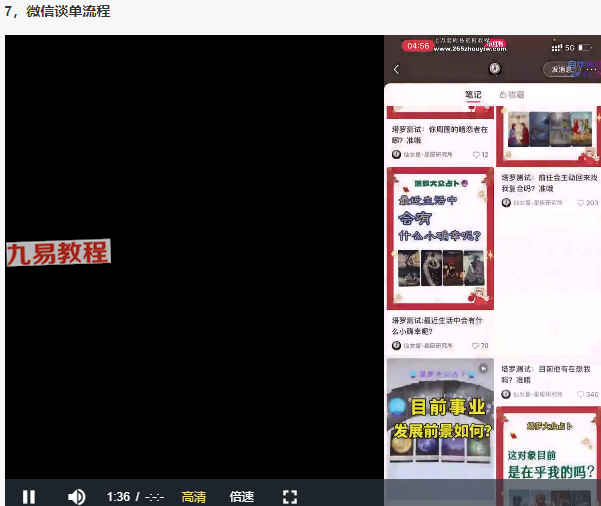
Task: Click the 04:56 recording timer badge
Action: pyautogui.click(x=417, y=46)
